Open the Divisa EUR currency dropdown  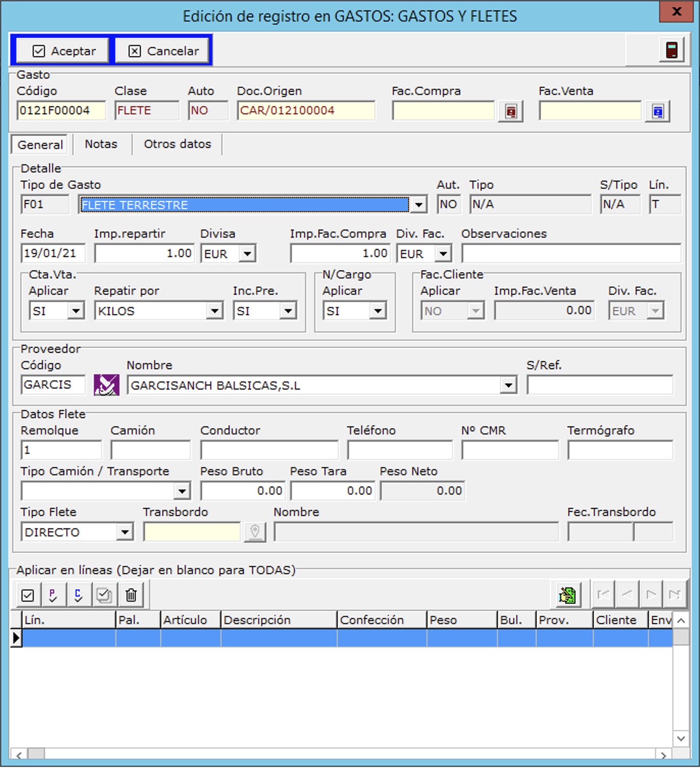pyautogui.click(x=247, y=253)
